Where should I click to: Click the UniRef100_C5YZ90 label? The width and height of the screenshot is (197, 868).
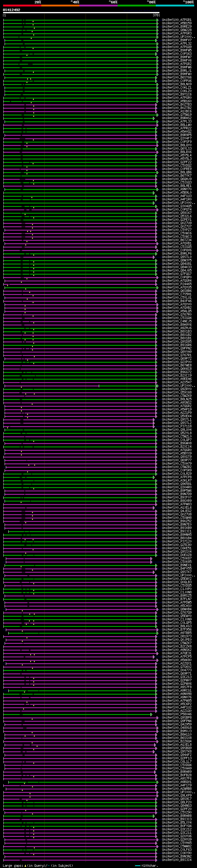[176, 812]
